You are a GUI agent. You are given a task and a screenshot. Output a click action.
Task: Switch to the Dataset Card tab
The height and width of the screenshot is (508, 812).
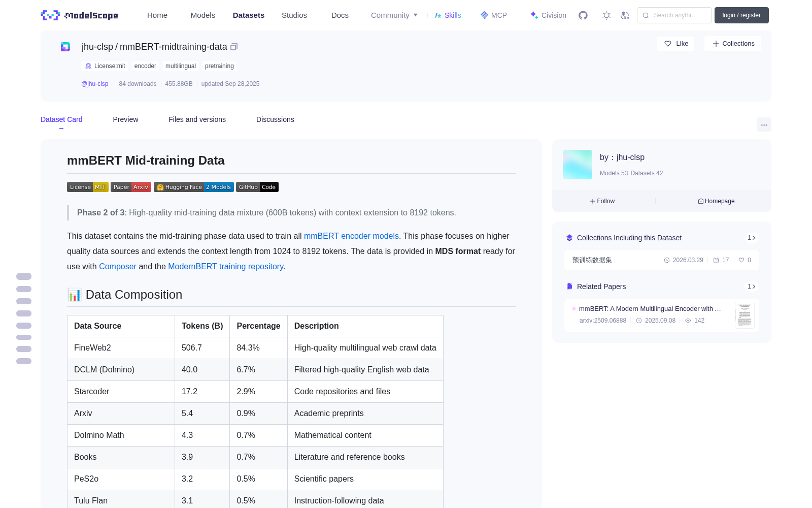tap(61, 119)
